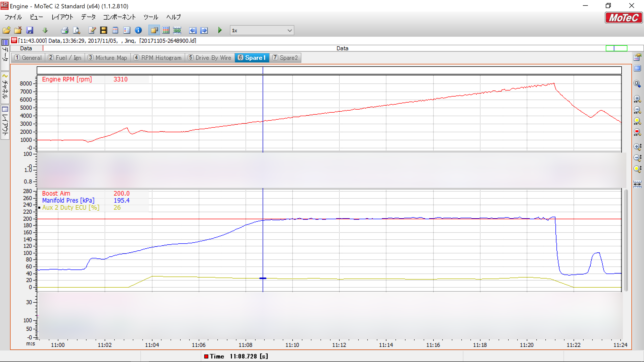Click the zoom window magnifier icon

tap(637, 84)
